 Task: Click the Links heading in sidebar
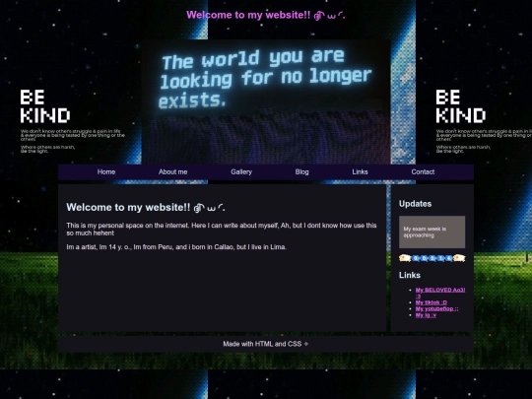click(x=410, y=275)
